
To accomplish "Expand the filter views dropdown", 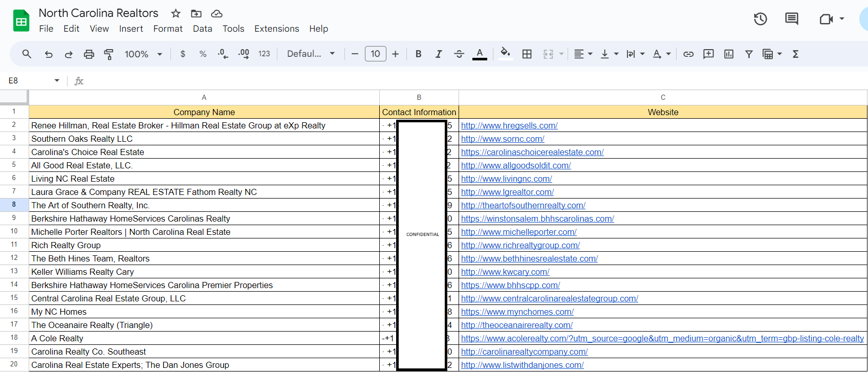I will (x=779, y=54).
